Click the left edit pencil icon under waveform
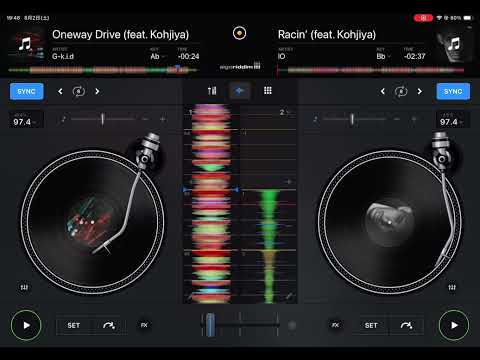 point(190,296)
